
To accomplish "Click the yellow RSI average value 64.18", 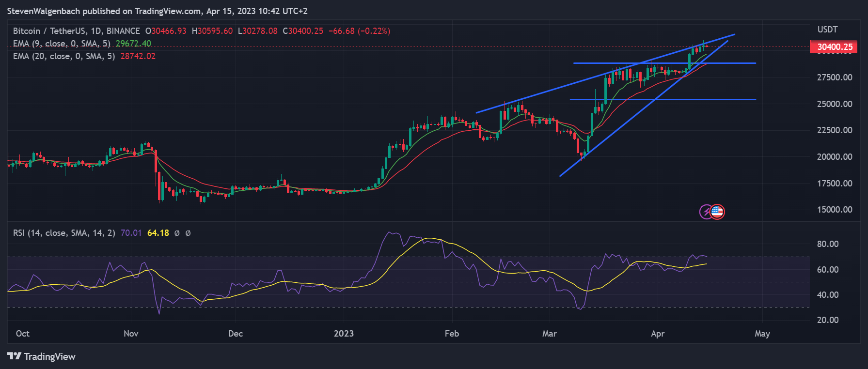I will tap(158, 233).
